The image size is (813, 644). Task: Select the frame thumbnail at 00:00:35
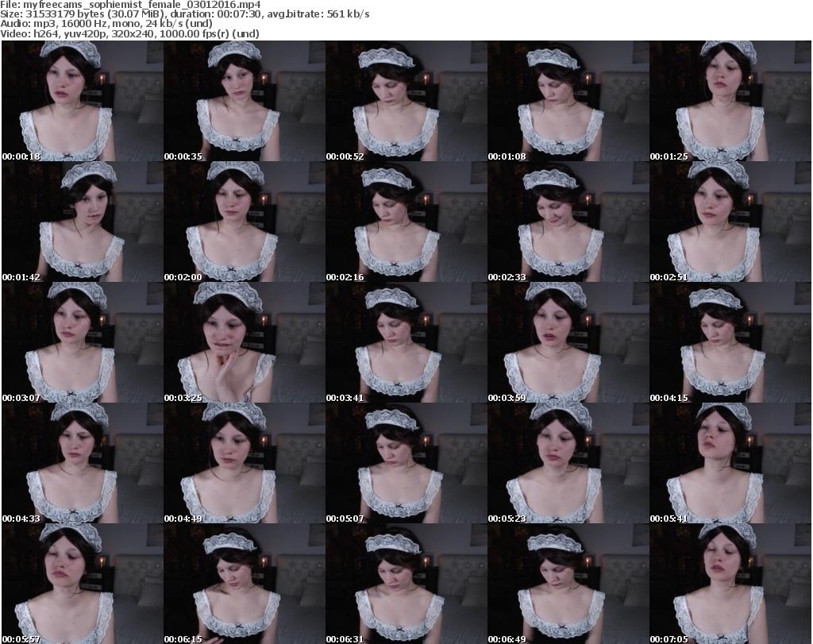(245, 101)
